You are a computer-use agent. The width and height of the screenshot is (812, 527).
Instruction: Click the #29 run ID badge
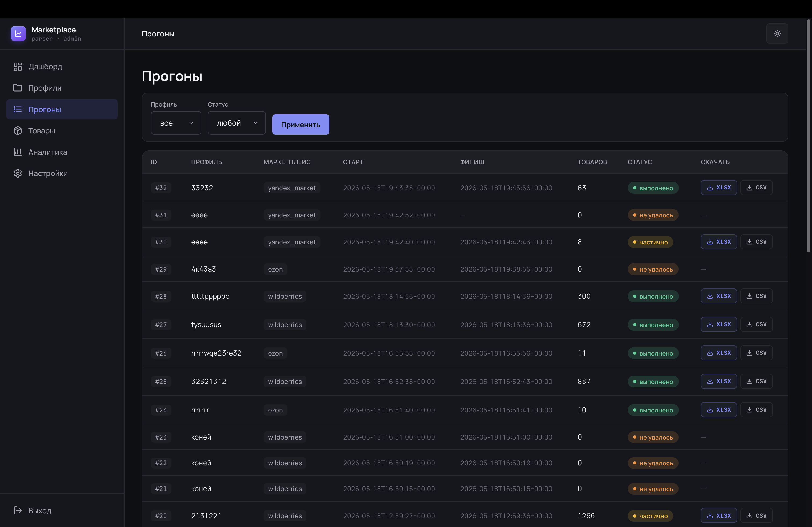coord(161,269)
